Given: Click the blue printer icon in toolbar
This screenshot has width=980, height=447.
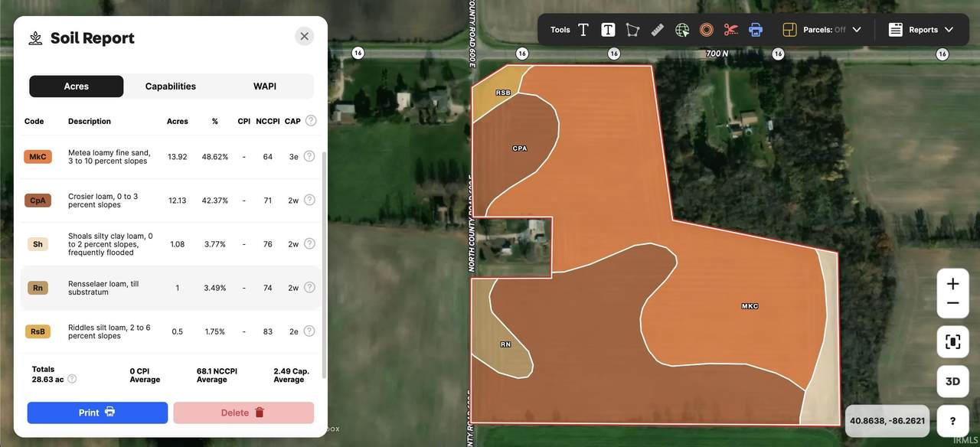Looking at the screenshot, I should pyautogui.click(x=756, y=30).
